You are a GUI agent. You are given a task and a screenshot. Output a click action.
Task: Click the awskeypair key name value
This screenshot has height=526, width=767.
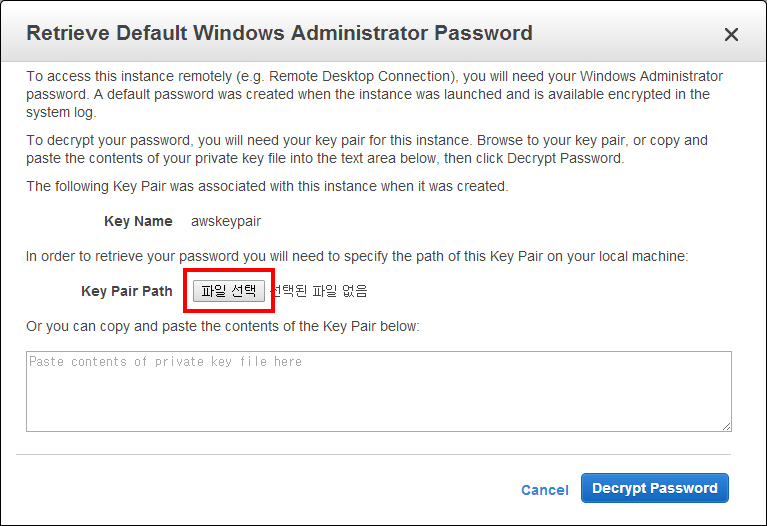(226, 221)
